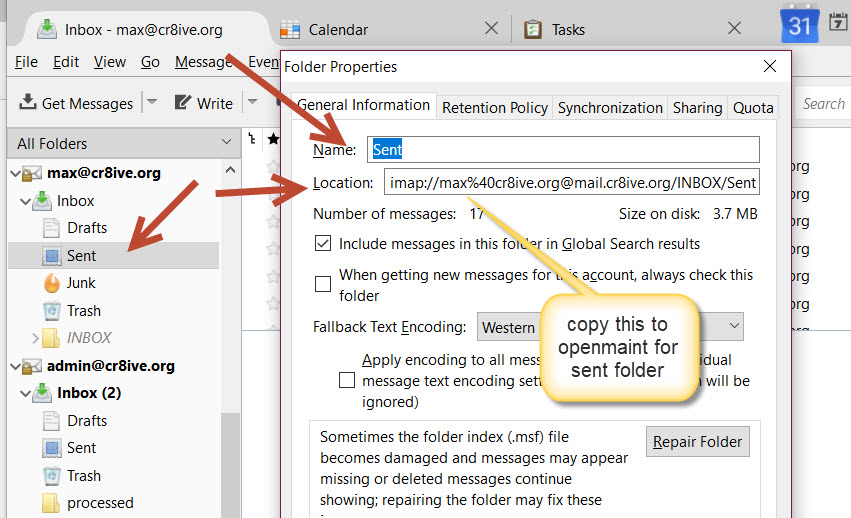Click the Write pencil icon
This screenshot has width=851, height=518.
tap(183, 103)
